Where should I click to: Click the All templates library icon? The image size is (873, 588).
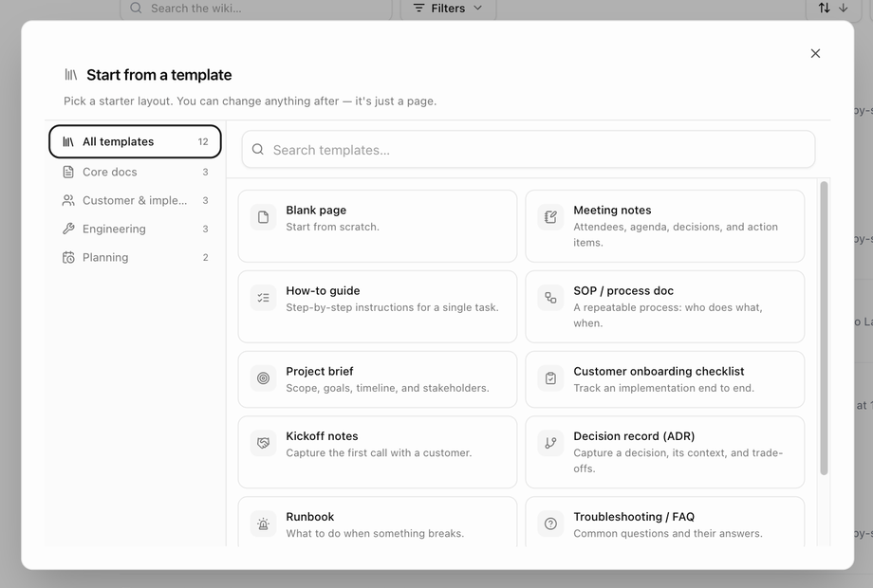coord(68,141)
